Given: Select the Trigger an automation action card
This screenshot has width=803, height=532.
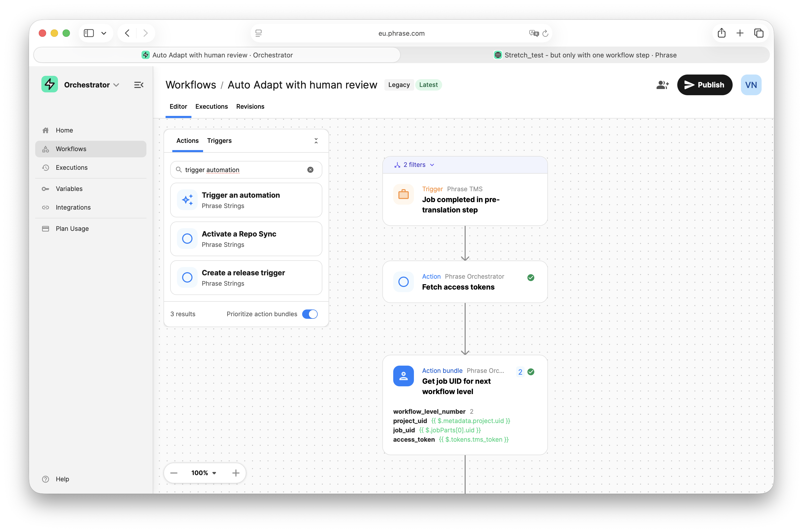Looking at the screenshot, I should pyautogui.click(x=246, y=200).
